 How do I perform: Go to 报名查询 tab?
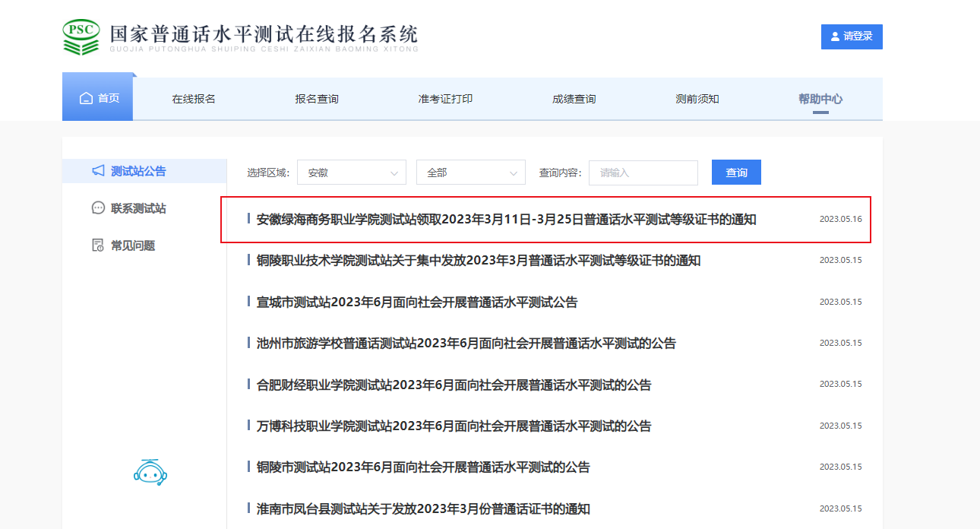click(x=317, y=99)
